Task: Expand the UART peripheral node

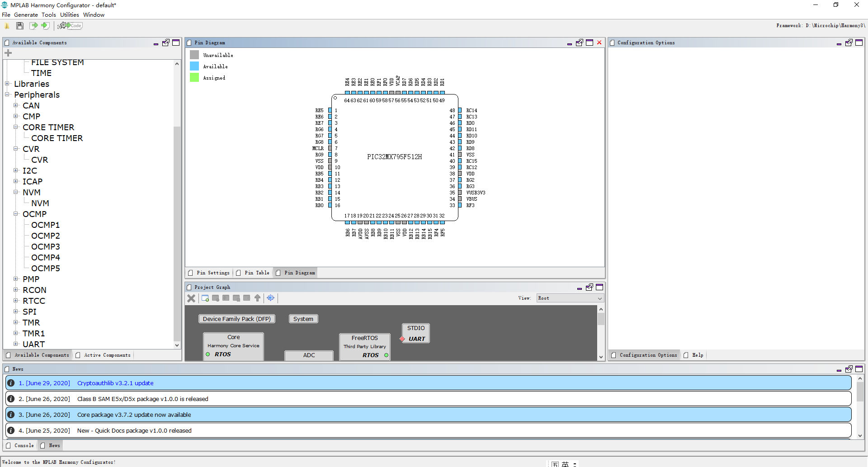Action: [x=16, y=344]
